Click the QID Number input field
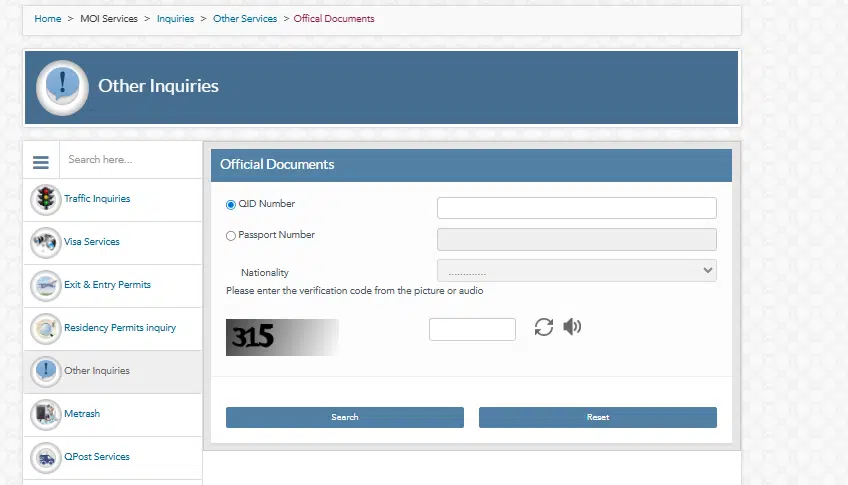The width and height of the screenshot is (848, 485). click(x=577, y=208)
